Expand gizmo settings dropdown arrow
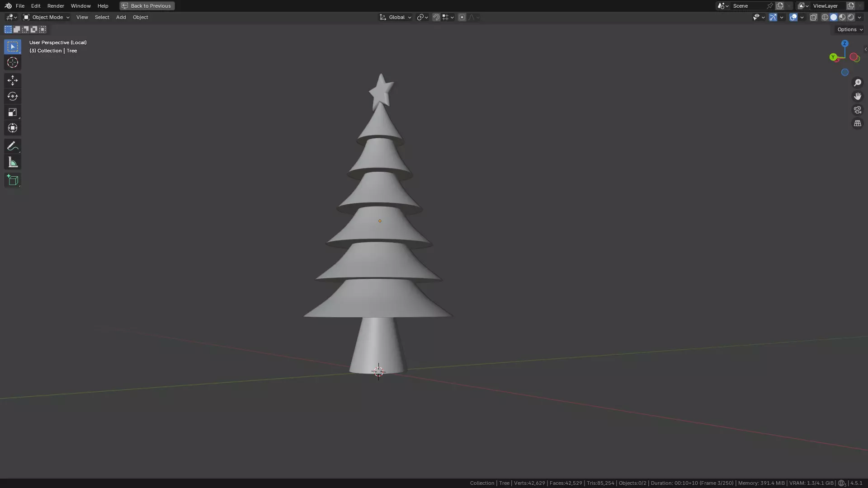 pos(782,17)
